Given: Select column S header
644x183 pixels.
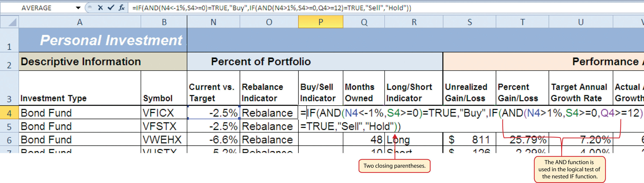Looking at the screenshot, I should point(470,22).
